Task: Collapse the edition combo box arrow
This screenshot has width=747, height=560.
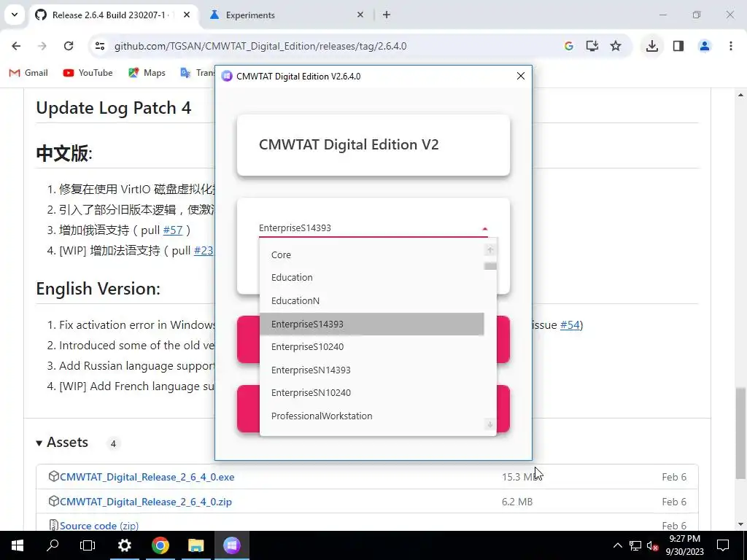Action: click(x=484, y=228)
